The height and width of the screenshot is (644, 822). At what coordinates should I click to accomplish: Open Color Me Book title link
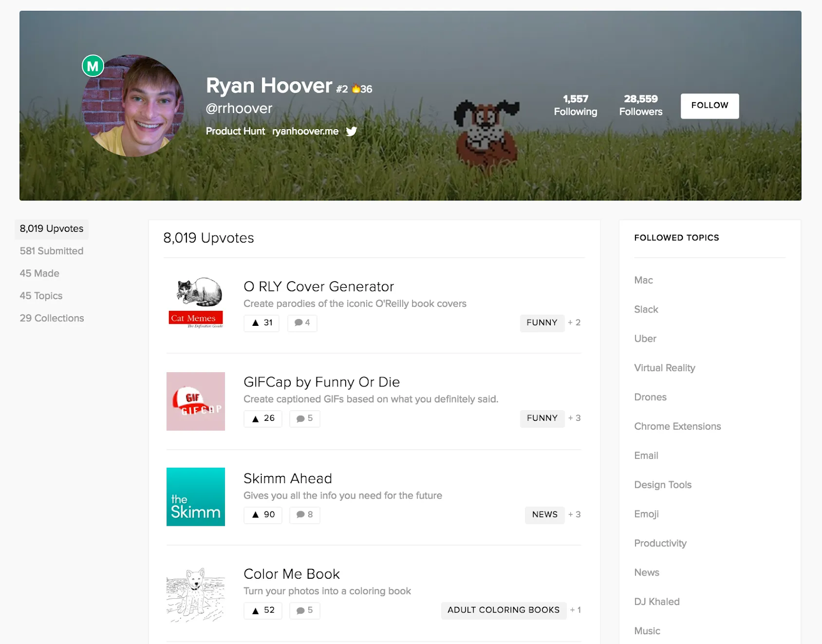(292, 574)
